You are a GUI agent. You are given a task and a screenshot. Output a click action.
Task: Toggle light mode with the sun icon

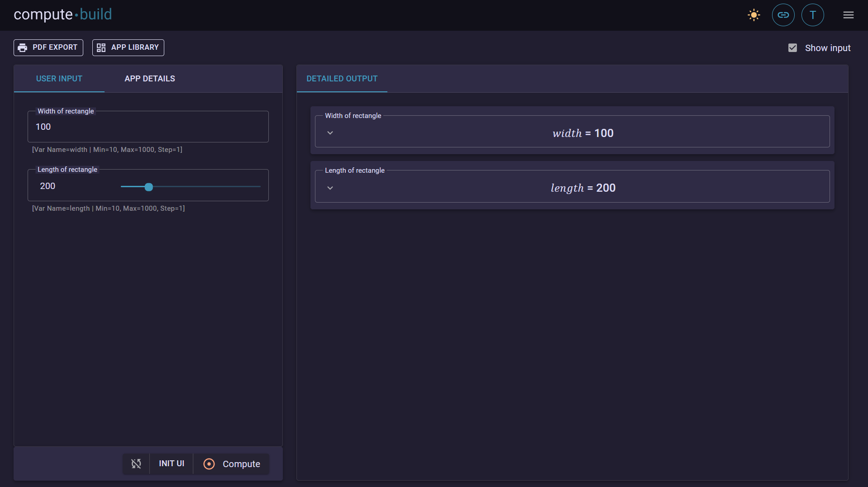click(754, 15)
